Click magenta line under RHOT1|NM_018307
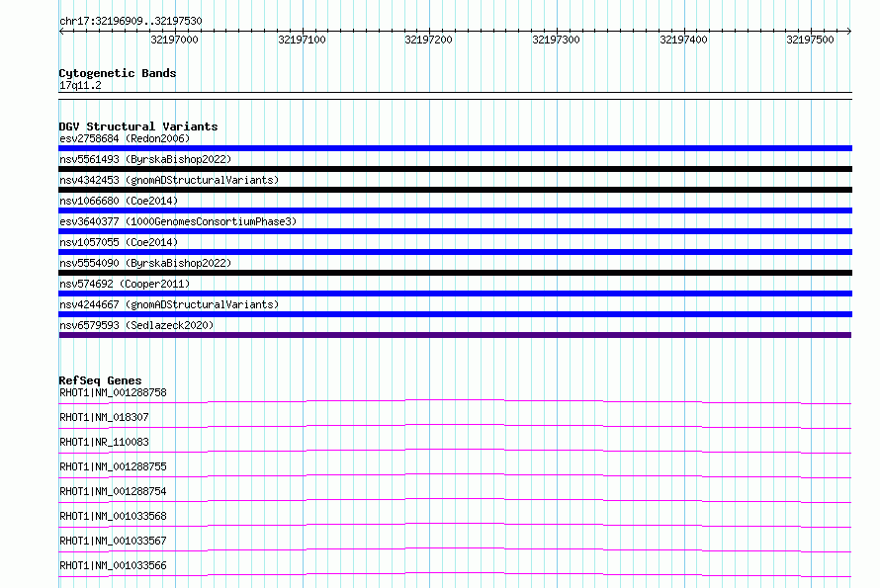Screen dimensions: 880x588 point(455,426)
